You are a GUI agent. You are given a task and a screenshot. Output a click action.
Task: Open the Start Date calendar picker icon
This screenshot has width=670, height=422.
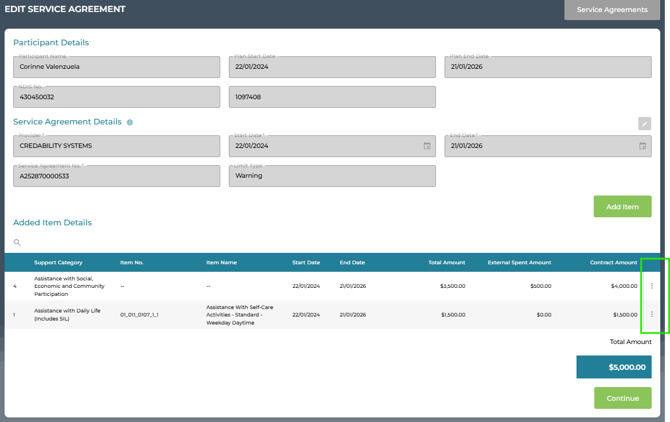[427, 146]
